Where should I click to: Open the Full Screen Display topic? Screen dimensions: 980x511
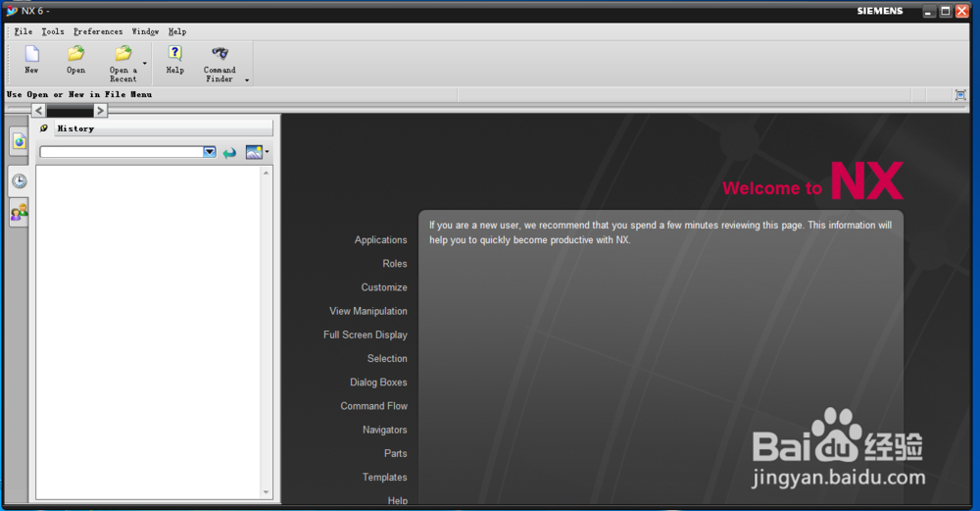[365, 334]
